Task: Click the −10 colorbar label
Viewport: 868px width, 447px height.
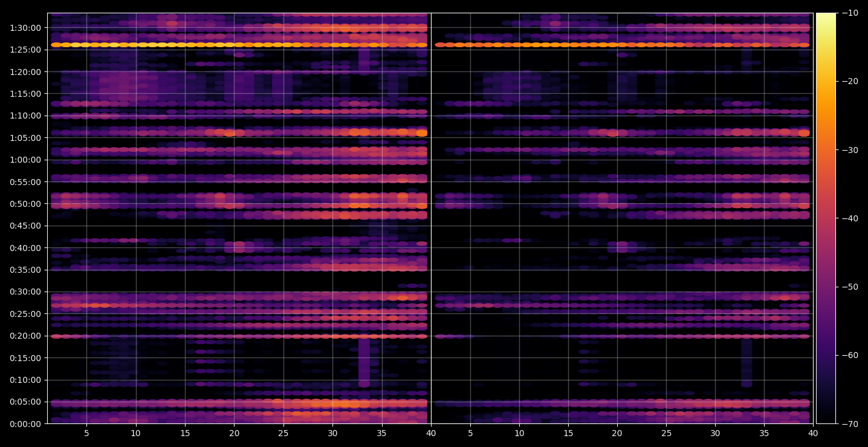Action: 849,13
